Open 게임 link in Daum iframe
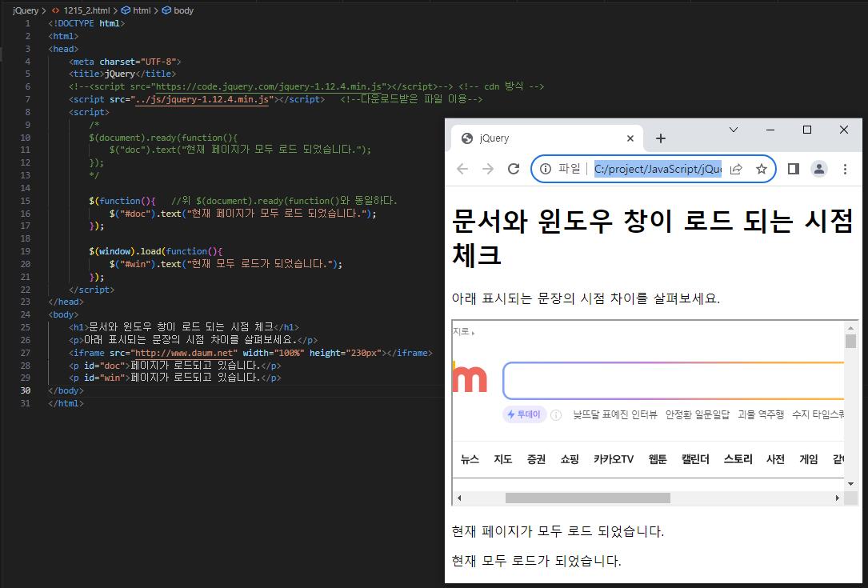 [x=809, y=459]
